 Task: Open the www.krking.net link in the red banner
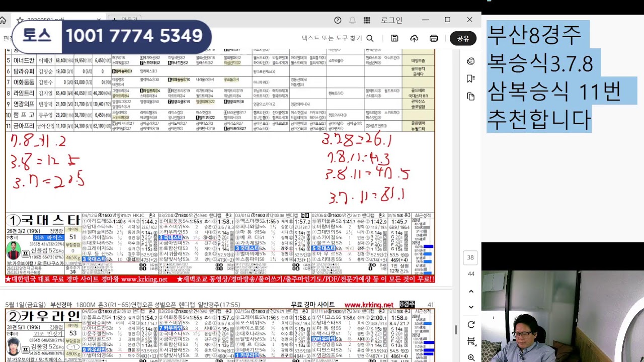143,279
